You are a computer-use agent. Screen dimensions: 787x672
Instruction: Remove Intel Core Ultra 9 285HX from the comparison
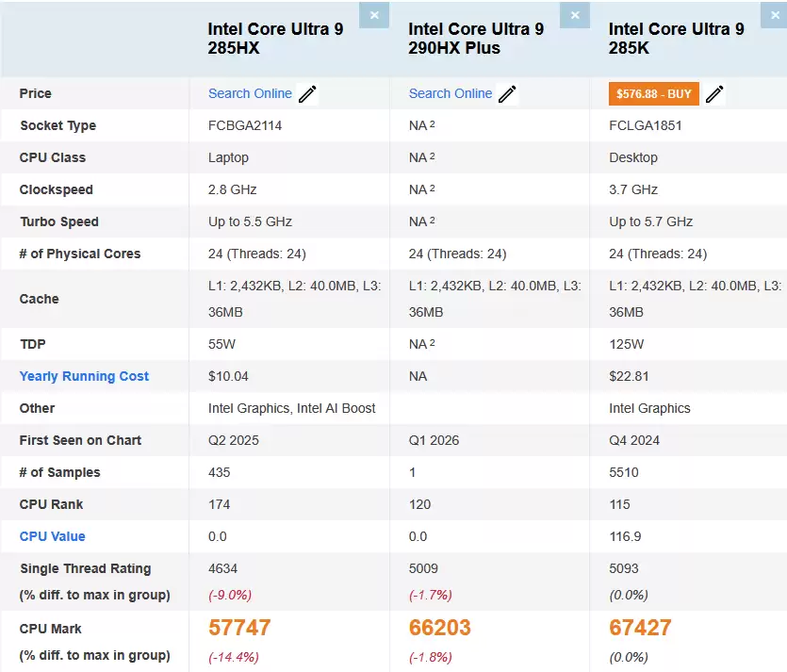click(374, 15)
